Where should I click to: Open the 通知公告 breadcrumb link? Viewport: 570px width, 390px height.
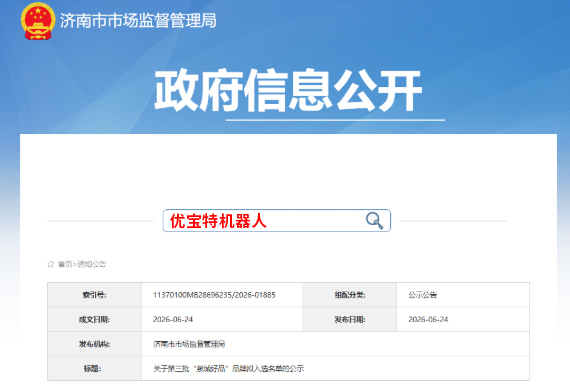[91, 264]
